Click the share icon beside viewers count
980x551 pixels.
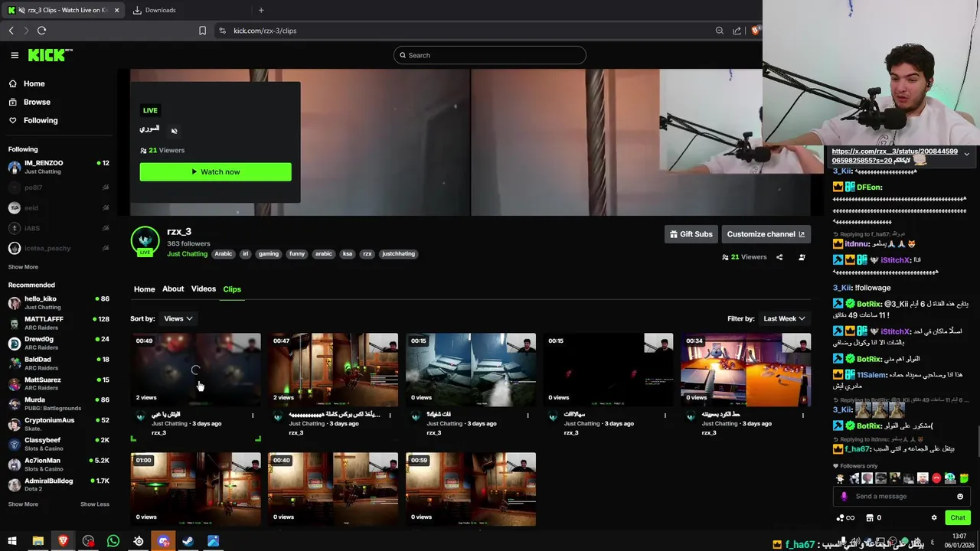pyautogui.click(x=779, y=257)
